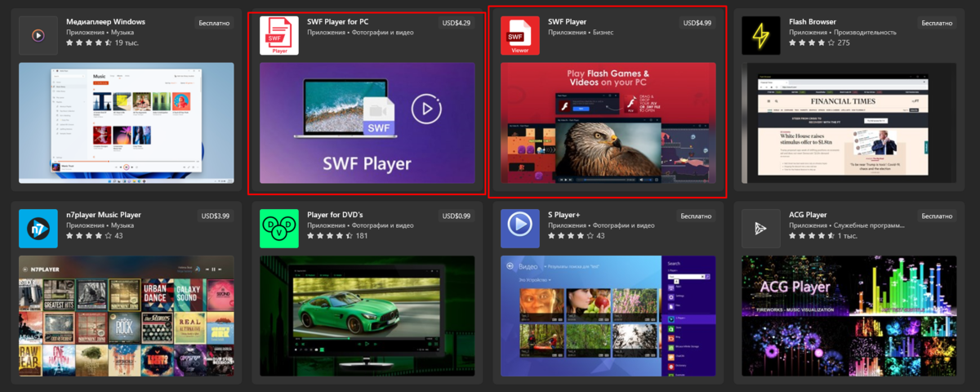Click the green Player for DVD's icon

pyautogui.click(x=279, y=228)
